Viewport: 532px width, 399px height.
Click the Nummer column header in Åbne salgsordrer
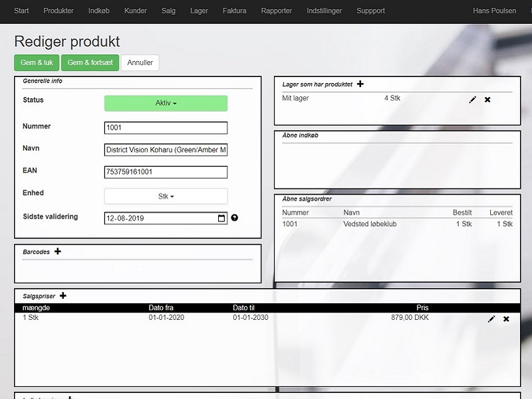click(x=295, y=213)
